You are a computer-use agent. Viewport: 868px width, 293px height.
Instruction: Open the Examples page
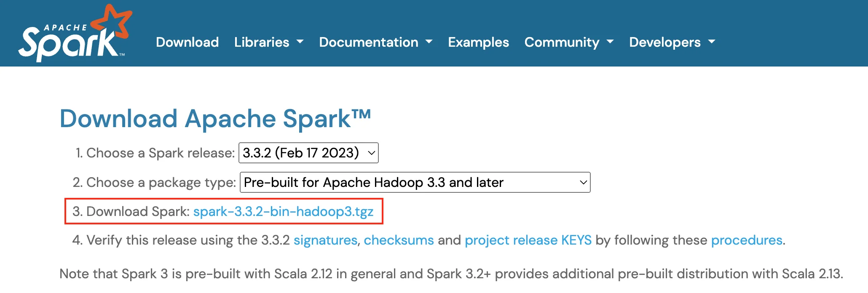pos(478,42)
